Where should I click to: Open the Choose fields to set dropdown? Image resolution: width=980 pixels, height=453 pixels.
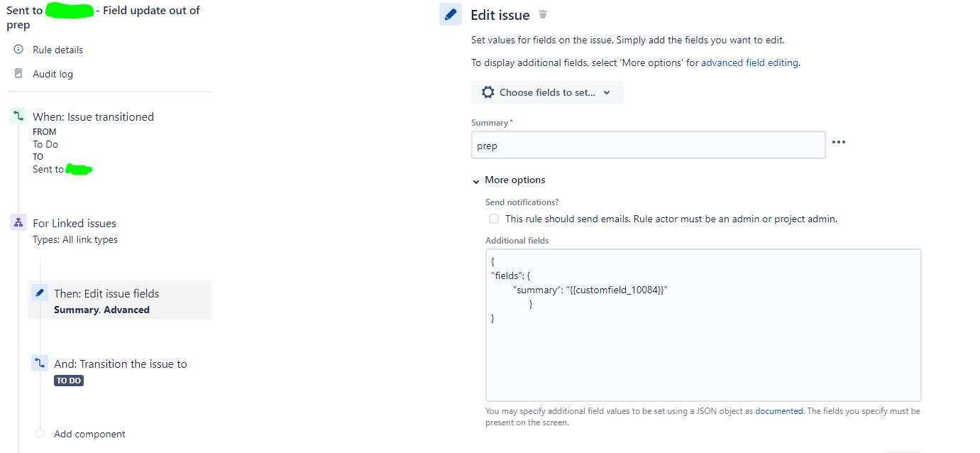pos(547,92)
